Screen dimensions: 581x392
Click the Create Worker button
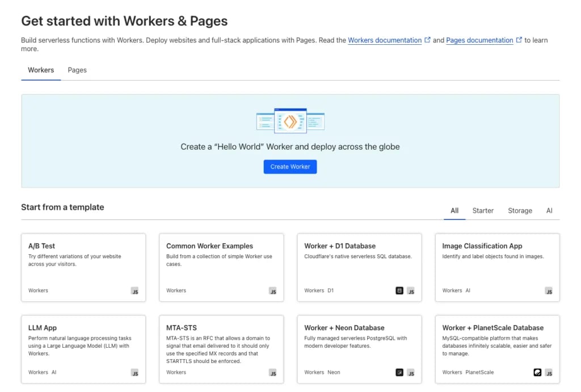290,167
